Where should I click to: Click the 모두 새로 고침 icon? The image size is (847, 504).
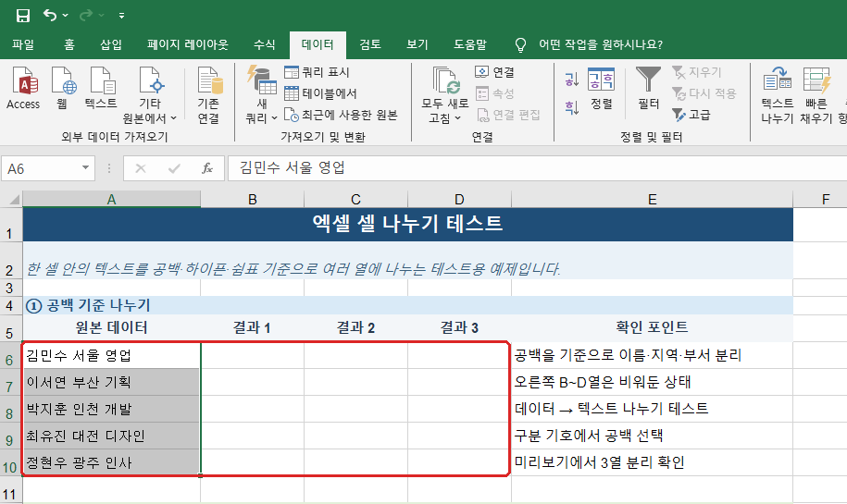pyautogui.click(x=445, y=81)
